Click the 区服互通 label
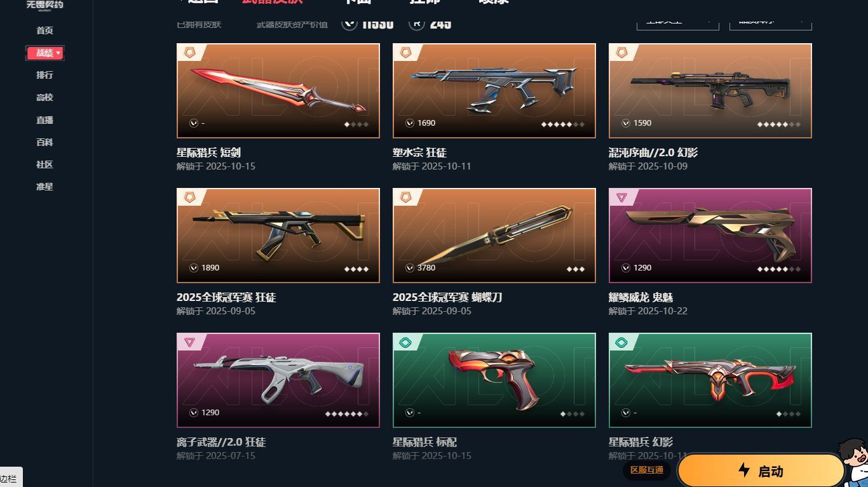Viewport: 868px width, 487px height. coord(647,470)
